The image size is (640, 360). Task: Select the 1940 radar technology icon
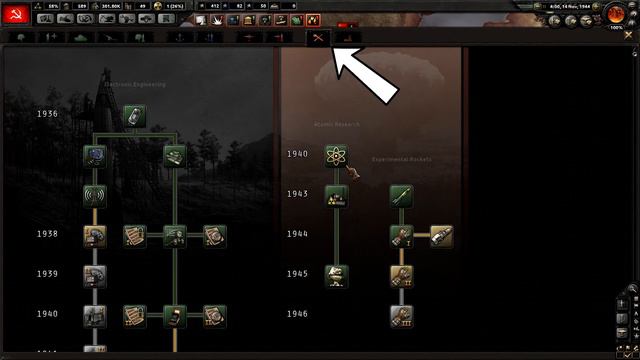[x=95, y=316]
